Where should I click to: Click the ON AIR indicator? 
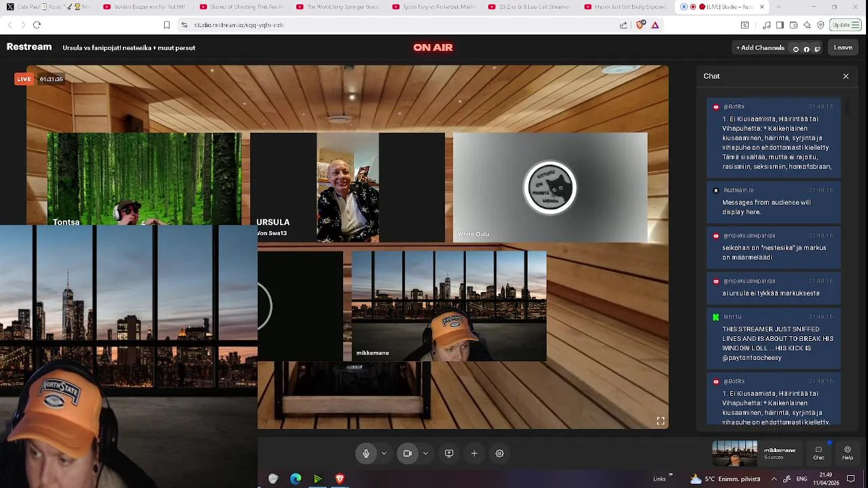point(433,47)
